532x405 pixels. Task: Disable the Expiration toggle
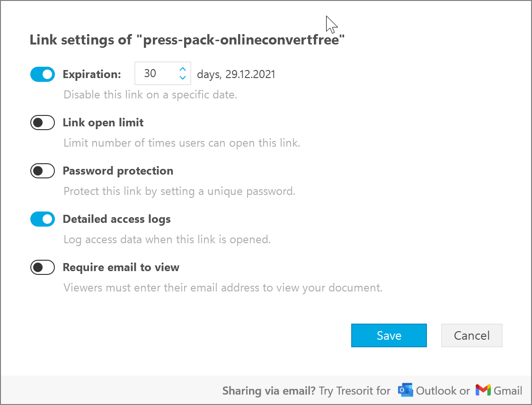[43, 74]
